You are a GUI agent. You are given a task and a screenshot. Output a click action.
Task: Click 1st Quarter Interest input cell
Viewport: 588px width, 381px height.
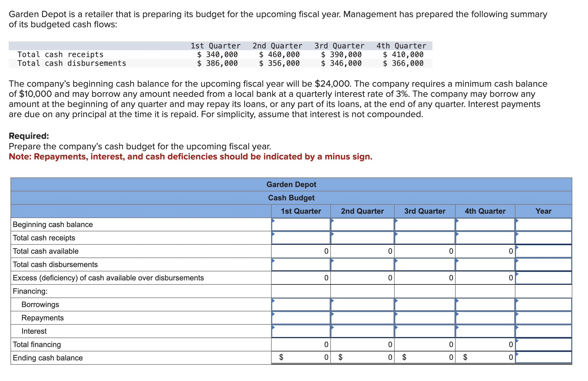click(x=301, y=331)
